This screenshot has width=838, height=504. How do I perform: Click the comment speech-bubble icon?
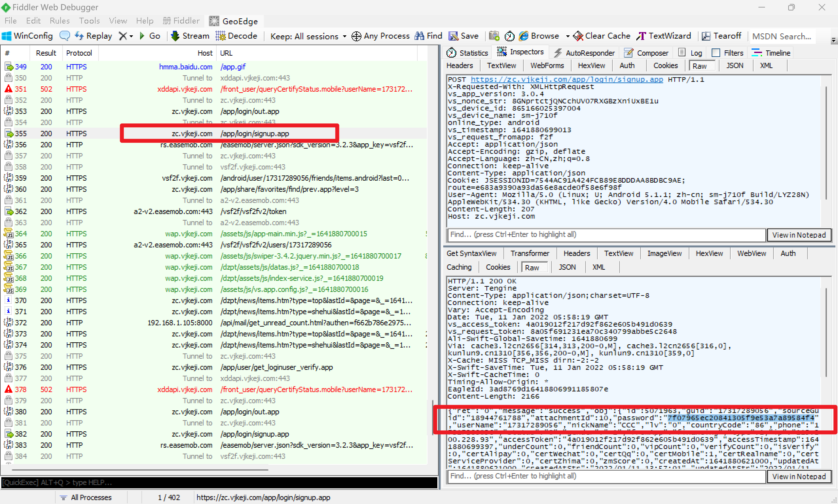(x=64, y=36)
